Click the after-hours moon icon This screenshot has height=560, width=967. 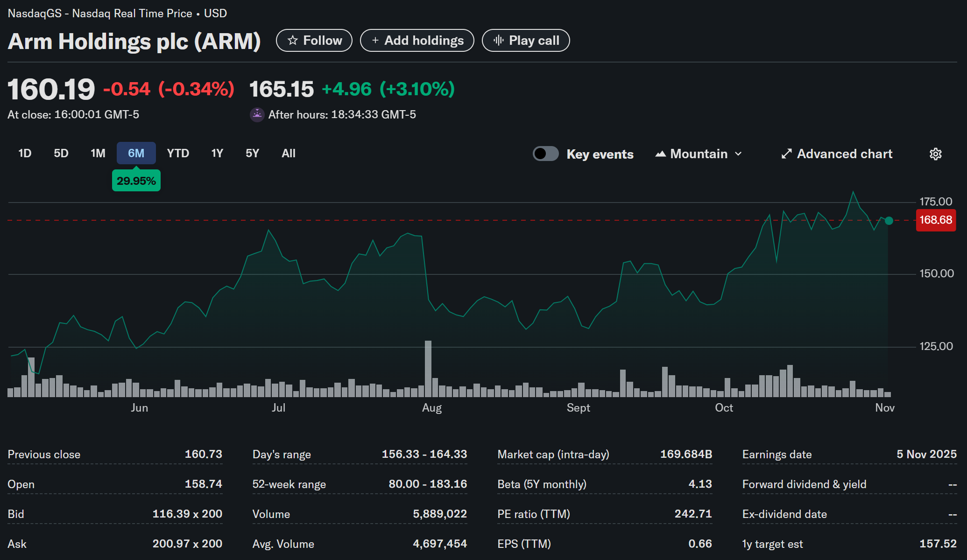(x=257, y=114)
